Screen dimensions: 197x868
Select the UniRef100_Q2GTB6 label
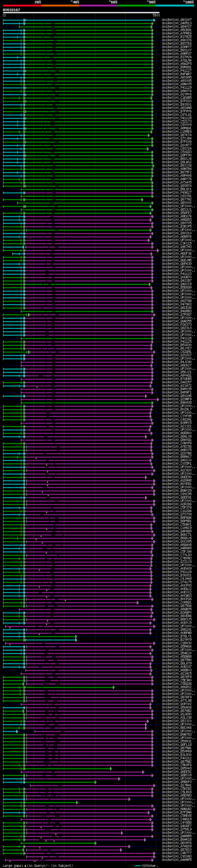tap(176, 453)
